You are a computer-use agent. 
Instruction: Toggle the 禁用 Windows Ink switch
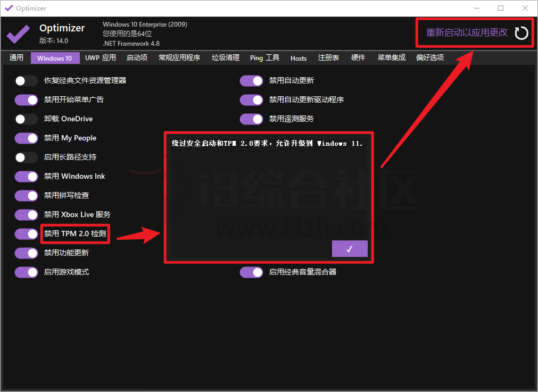click(26, 177)
